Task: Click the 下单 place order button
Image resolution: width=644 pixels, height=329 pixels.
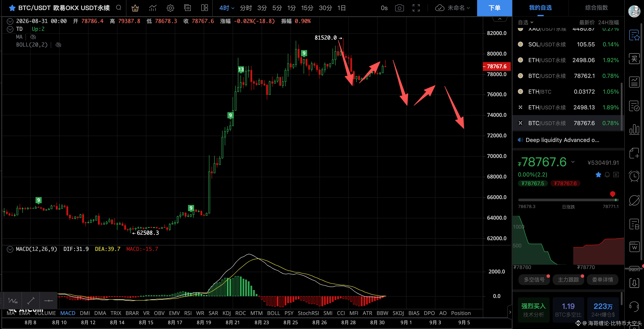Action: coord(495,8)
